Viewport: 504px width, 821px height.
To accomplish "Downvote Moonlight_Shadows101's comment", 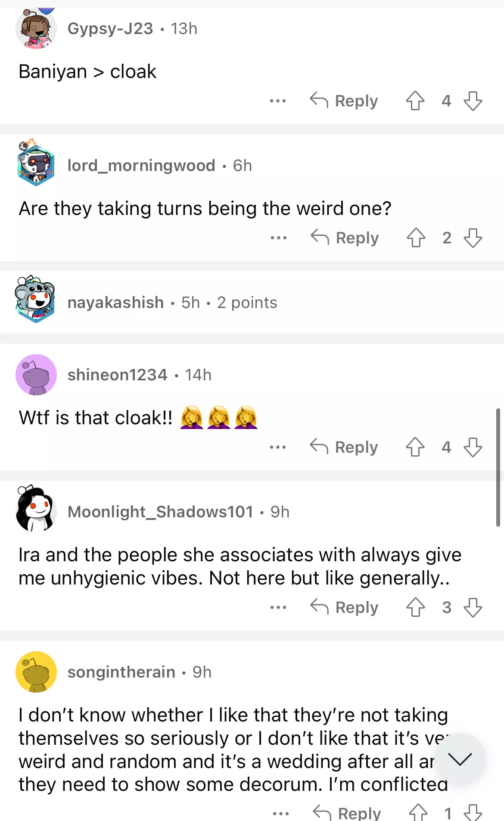I will point(473,607).
